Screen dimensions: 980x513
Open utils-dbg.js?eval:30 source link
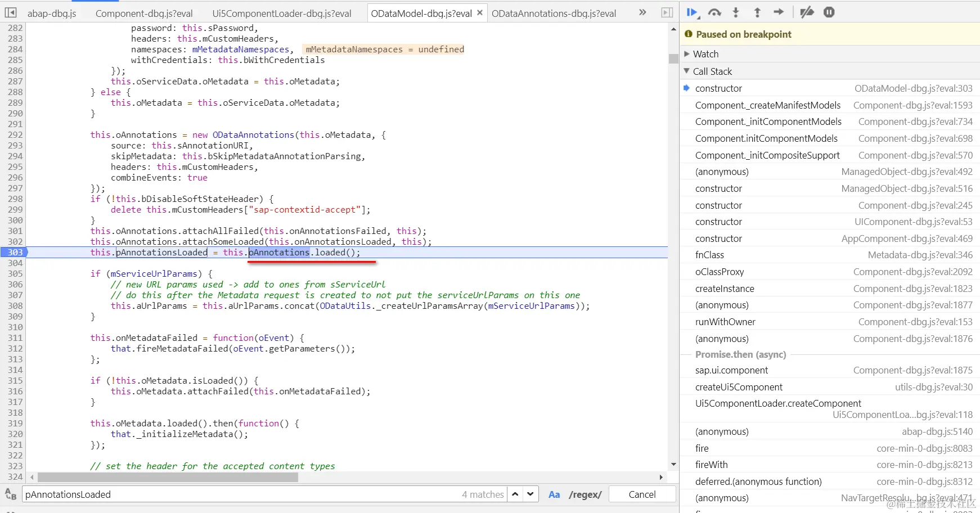click(x=934, y=387)
